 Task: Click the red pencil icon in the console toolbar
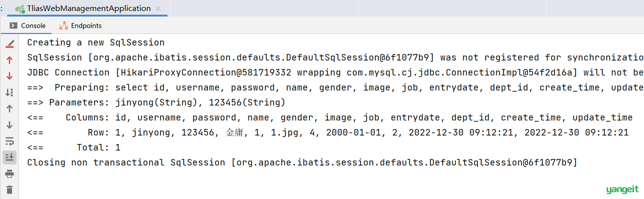pyautogui.click(x=10, y=44)
